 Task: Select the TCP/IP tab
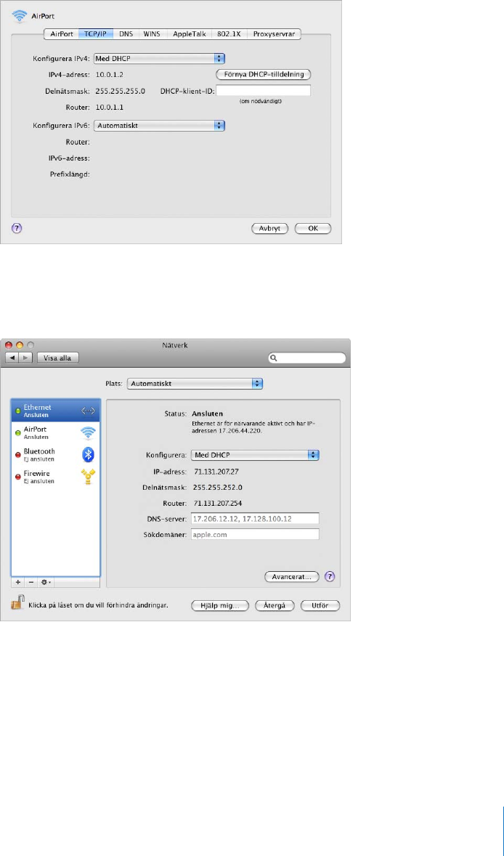[x=96, y=33]
